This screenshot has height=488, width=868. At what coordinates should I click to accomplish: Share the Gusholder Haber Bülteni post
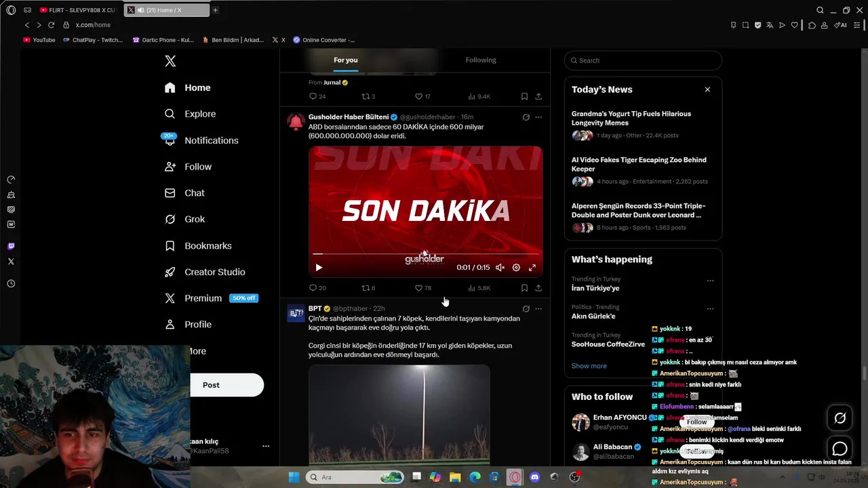pyautogui.click(x=538, y=288)
